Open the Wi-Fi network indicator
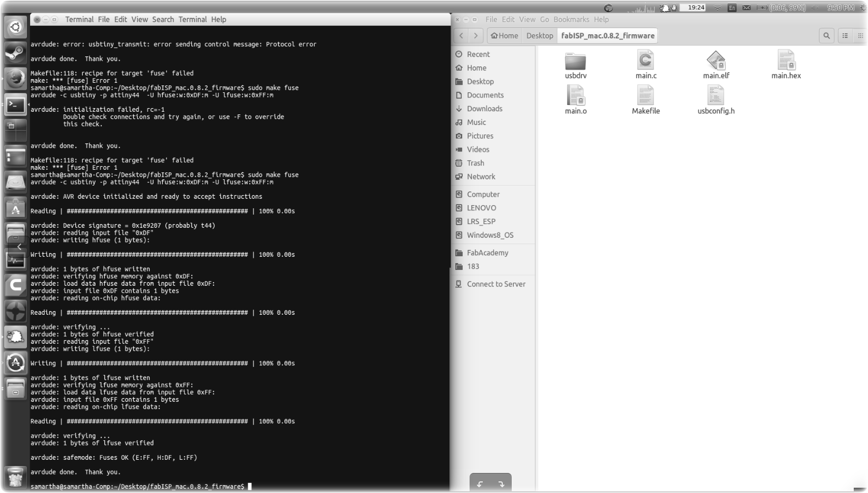The image size is (868, 493). (x=717, y=7)
